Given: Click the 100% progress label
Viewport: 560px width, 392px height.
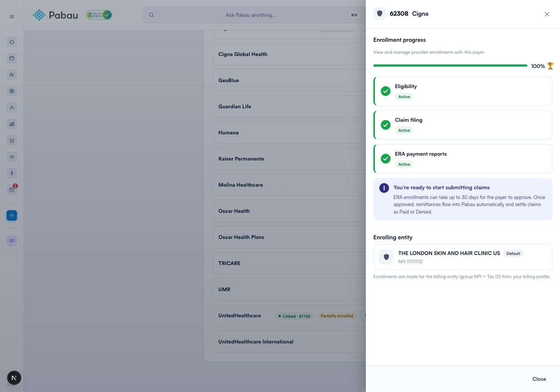Looking at the screenshot, I should 538,66.
